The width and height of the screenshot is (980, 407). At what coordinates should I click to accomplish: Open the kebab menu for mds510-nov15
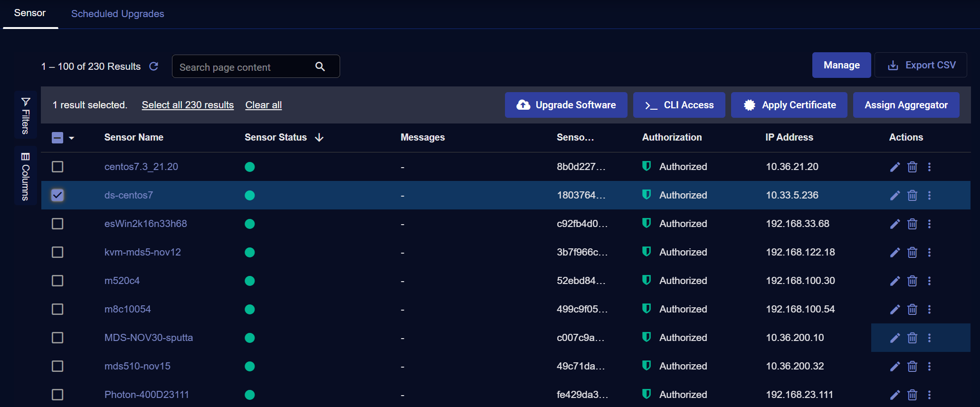929,367
